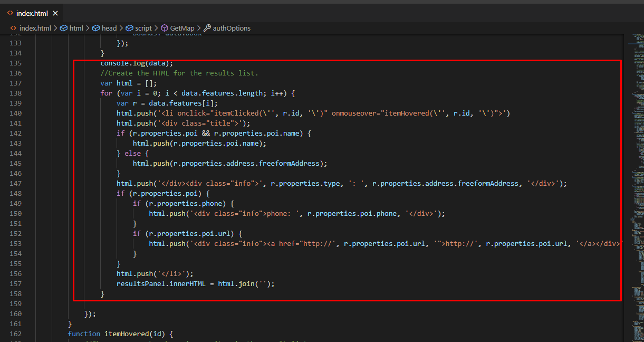Click the script symbol icon in breadcrumbs

click(129, 28)
